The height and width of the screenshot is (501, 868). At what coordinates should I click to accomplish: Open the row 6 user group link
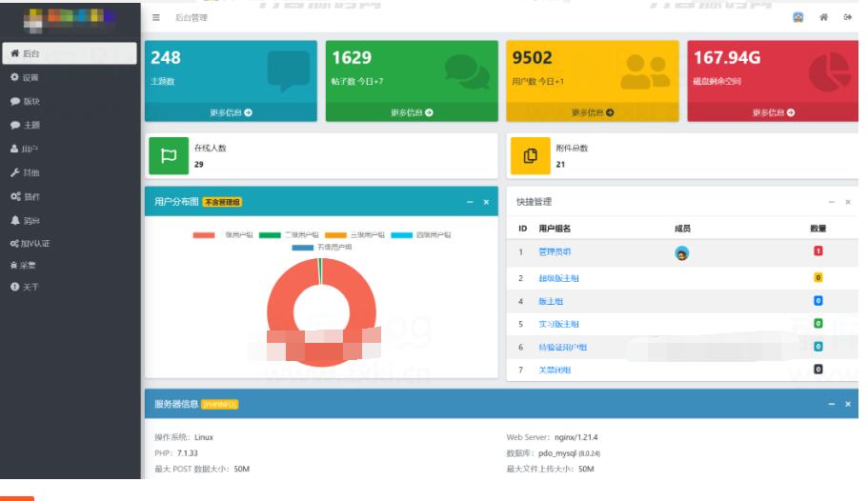[x=562, y=347]
